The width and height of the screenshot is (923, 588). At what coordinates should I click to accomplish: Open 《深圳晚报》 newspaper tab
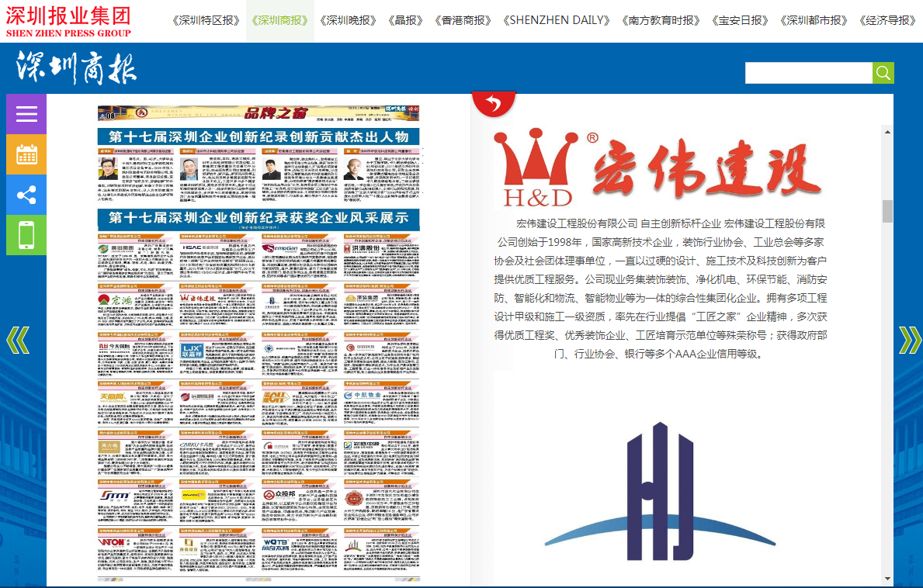coord(348,21)
